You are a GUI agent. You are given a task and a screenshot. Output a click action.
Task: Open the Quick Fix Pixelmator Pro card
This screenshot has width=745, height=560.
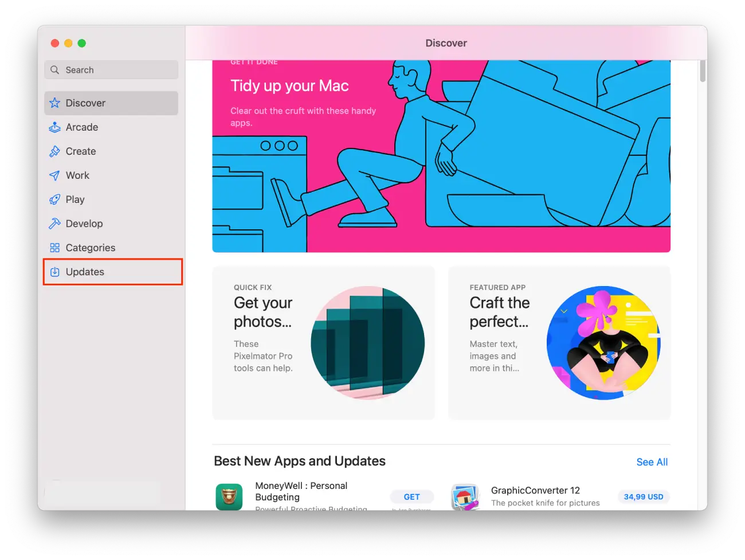pyautogui.click(x=323, y=343)
